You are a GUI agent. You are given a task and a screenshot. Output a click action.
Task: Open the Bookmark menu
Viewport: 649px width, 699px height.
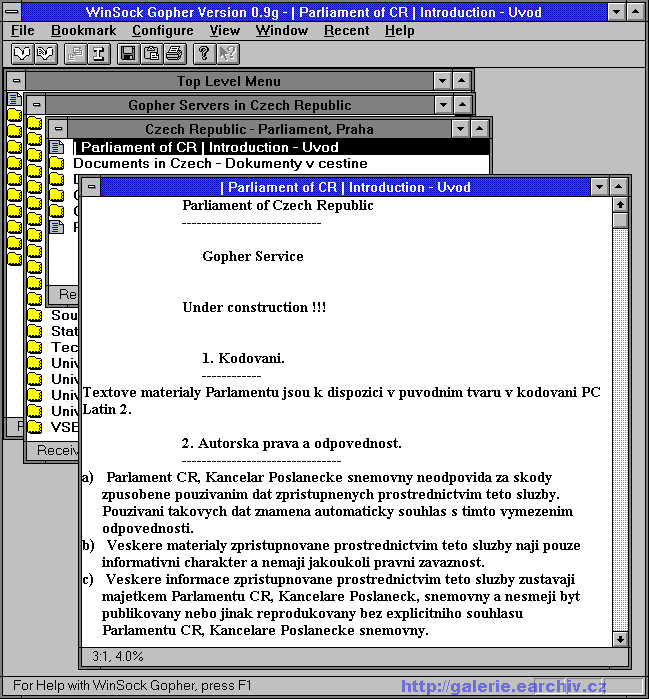83,30
